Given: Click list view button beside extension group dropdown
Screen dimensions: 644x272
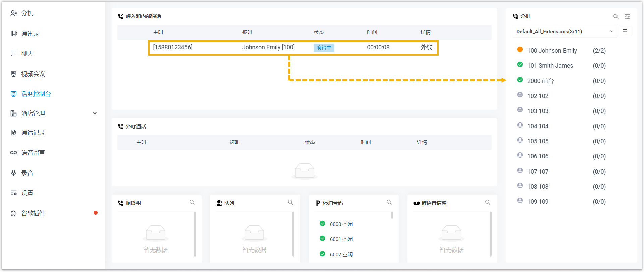Looking at the screenshot, I should tap(625, 31).
